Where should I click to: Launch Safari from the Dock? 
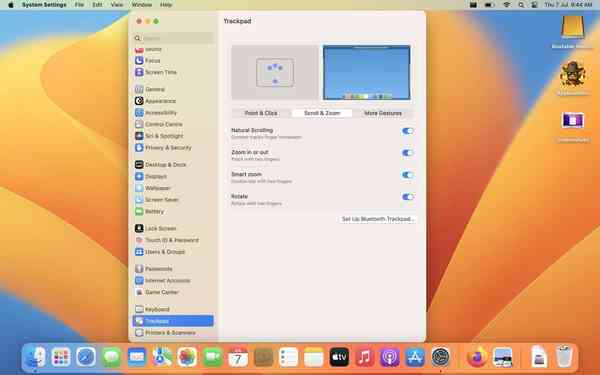(86, 357)
